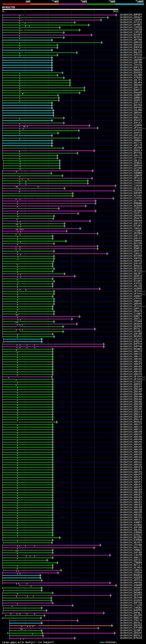This screenshot has width=146, height=644.
Task: Select hit UniRef100_Q5VS69
Action: (131, 45)
